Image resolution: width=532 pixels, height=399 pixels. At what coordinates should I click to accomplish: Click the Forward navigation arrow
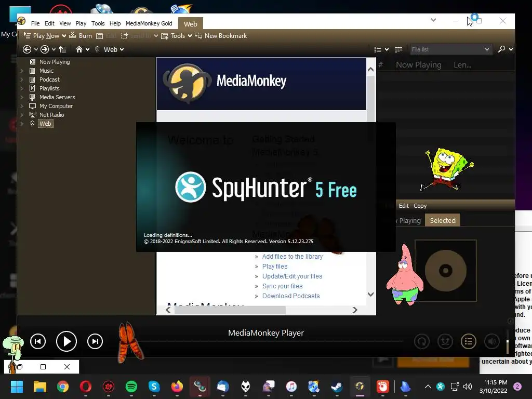click(x=45, y=49)
